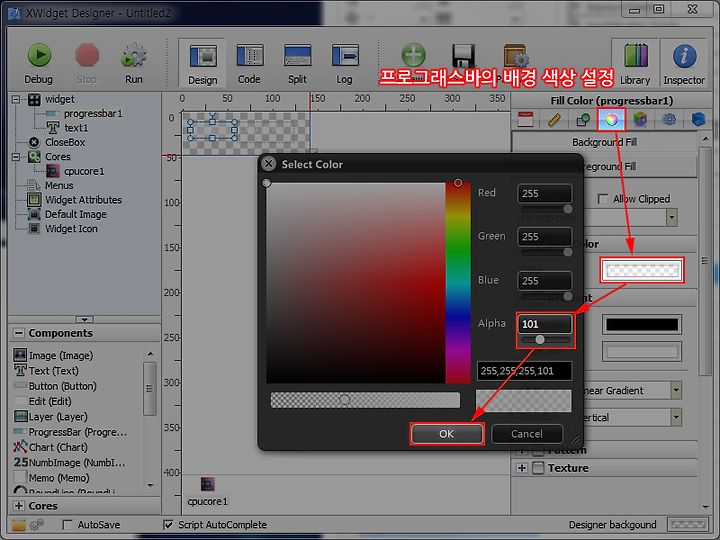Enable the Texture checkbox

pos(538,468)
